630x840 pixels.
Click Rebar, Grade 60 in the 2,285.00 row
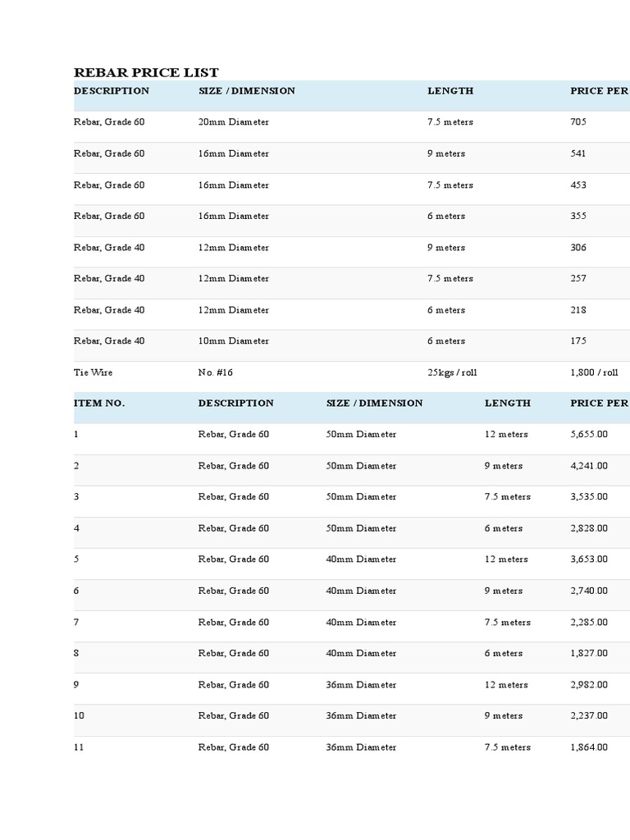point(234,622)
